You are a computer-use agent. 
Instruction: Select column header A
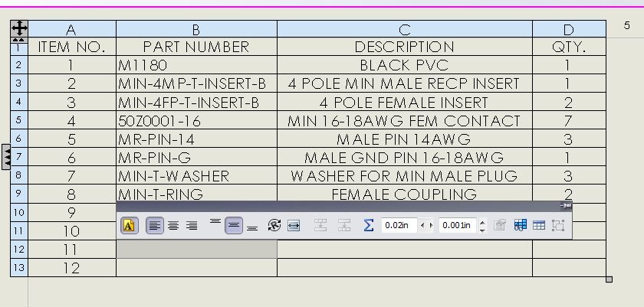coord(72,29)
